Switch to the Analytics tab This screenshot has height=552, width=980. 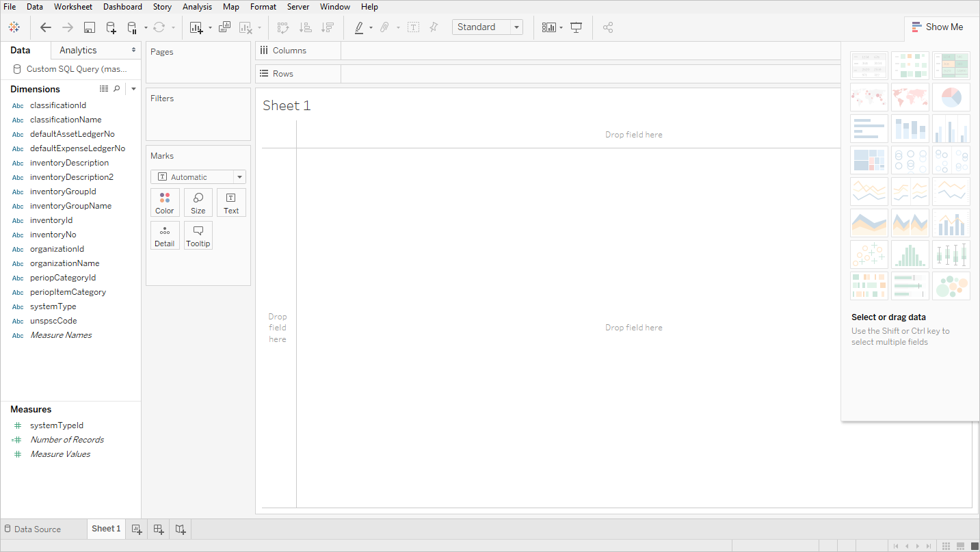click(x=78, y=50)
